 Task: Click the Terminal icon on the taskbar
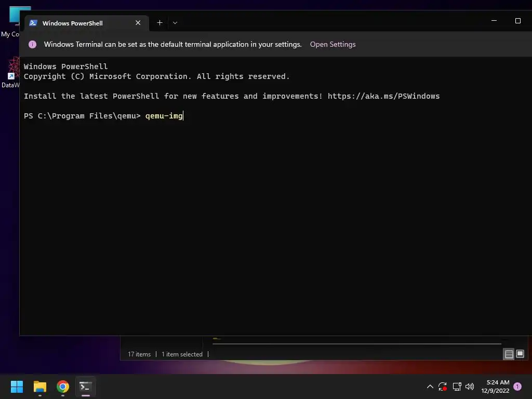pos(86,387)
